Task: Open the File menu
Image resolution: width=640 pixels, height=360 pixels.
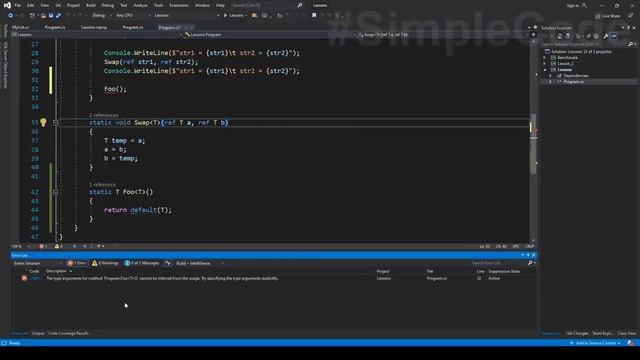Action: [x=18, y=5]
